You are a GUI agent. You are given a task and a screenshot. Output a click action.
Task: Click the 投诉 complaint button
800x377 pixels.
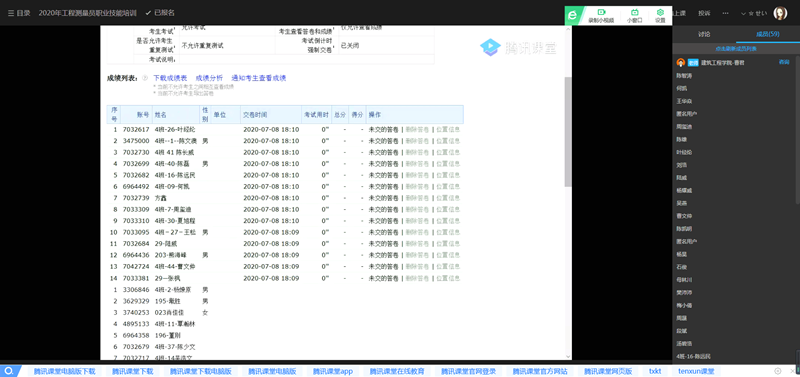[704, 13]
